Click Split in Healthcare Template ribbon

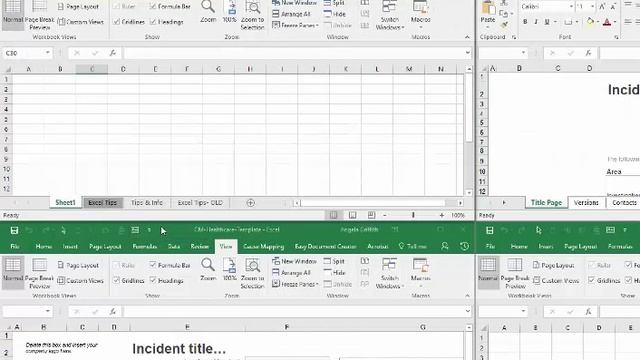[x=334, y=261]
